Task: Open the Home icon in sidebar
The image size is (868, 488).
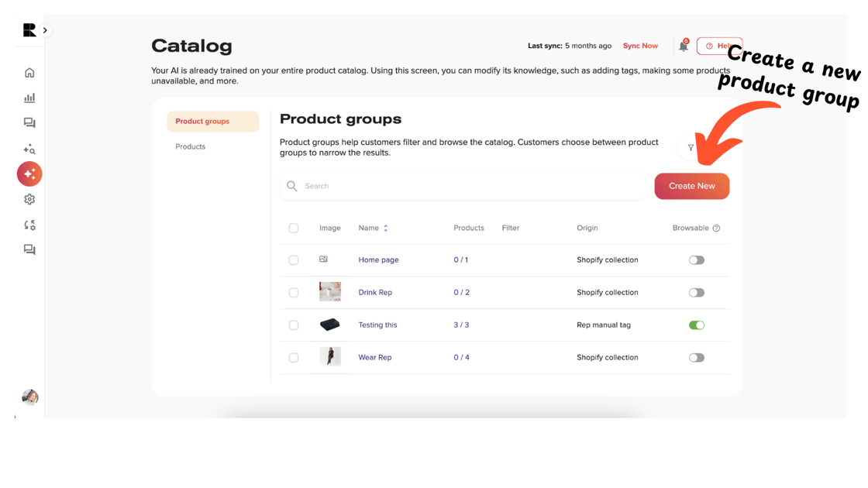Action: 29,73
